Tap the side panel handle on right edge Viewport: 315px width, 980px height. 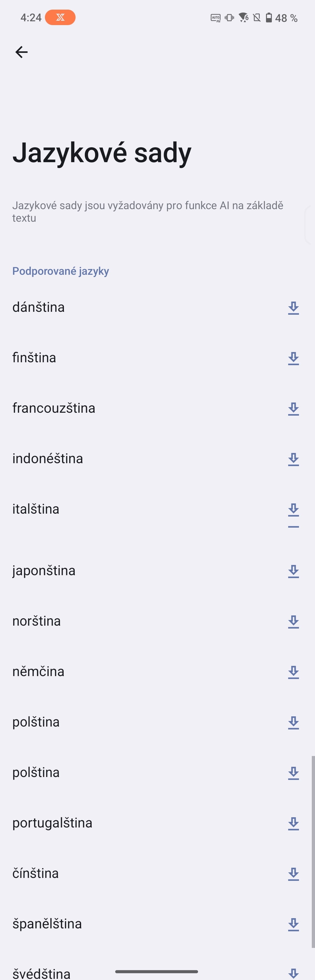pyautogui.click(x=309, y=225)
